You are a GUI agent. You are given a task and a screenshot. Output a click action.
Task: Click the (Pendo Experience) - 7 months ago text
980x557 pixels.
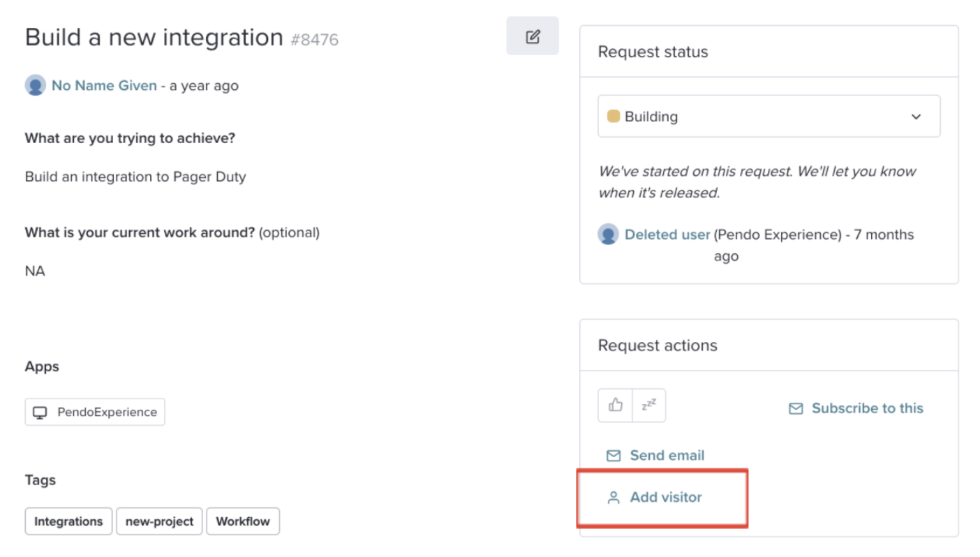814,245
